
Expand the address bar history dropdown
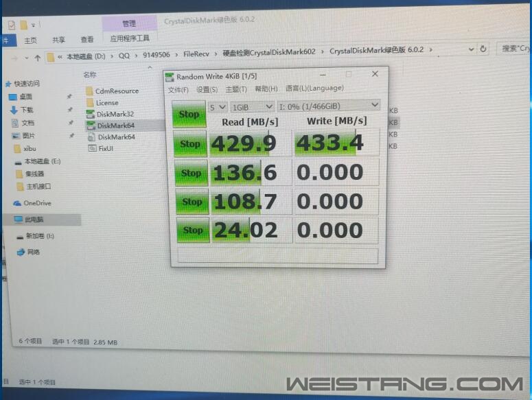(471, 49)
